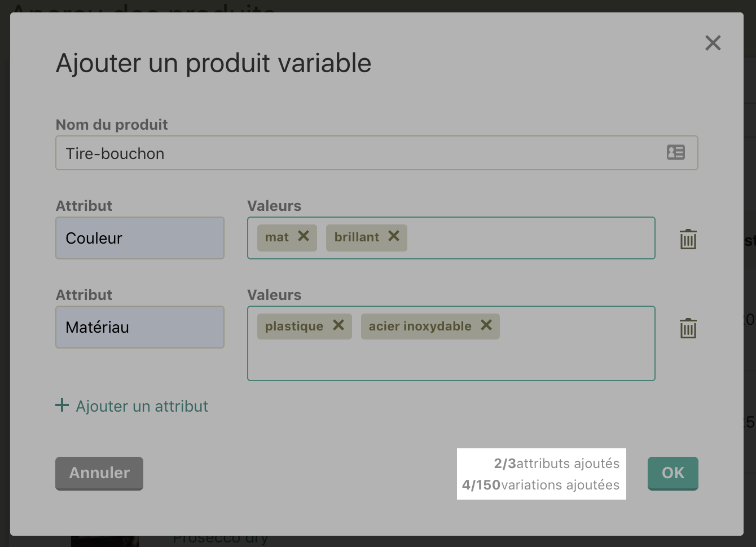Focus the Nom du produit field
The image size is (756, 547).
[377, 153]
